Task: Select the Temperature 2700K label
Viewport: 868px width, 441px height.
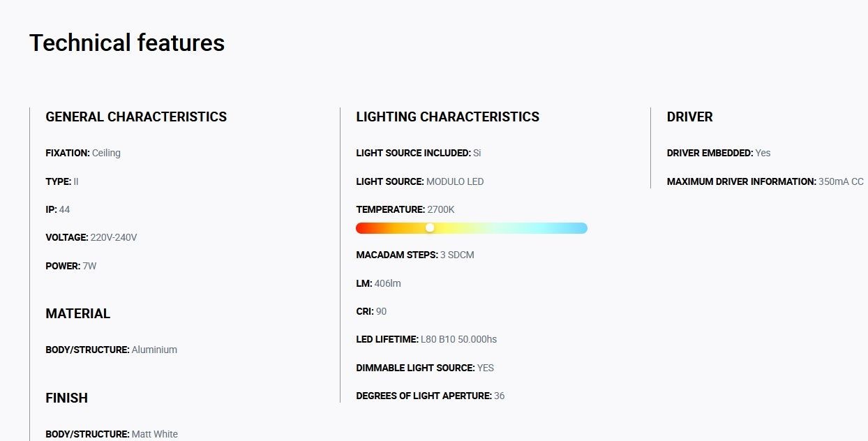Action: pos(405,209)
